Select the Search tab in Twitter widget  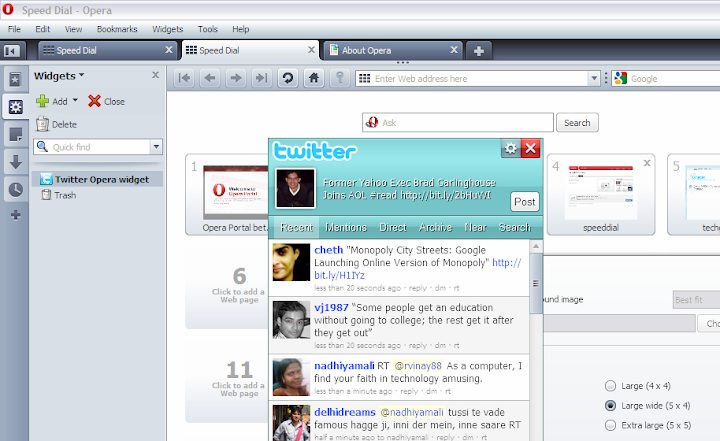tap(515, 227)
